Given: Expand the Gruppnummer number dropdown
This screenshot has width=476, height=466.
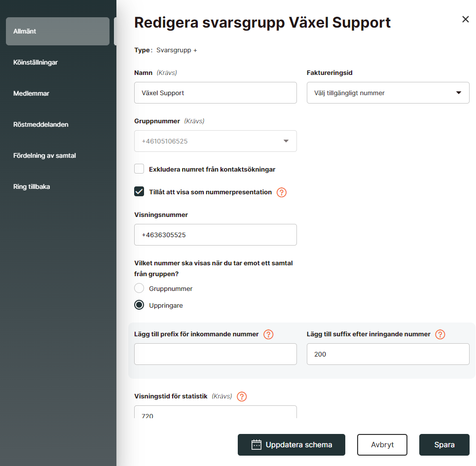Looking at the screenshot, I should 215,141.
